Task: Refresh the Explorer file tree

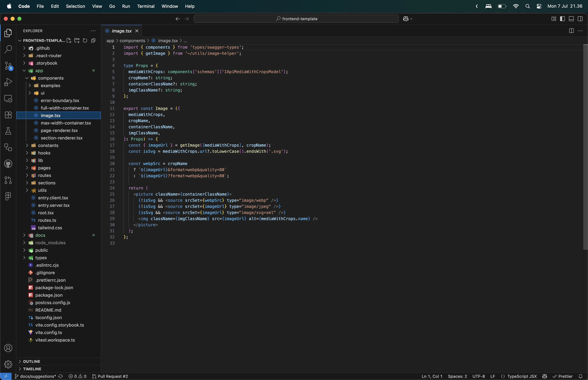Action: 85,40
